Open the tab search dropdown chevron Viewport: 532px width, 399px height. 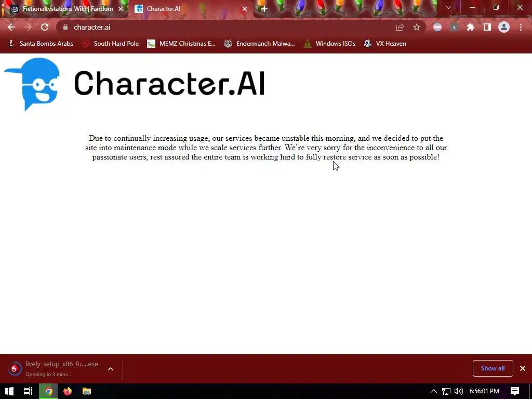click(x=448, y=7)
